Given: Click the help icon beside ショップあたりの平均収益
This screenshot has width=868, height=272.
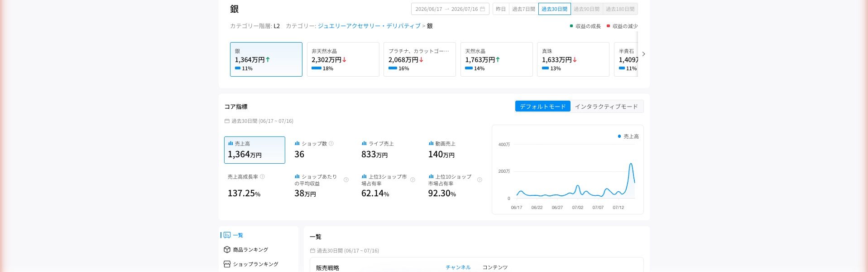Looking at the screenshot, I should [x=346, y=180].
